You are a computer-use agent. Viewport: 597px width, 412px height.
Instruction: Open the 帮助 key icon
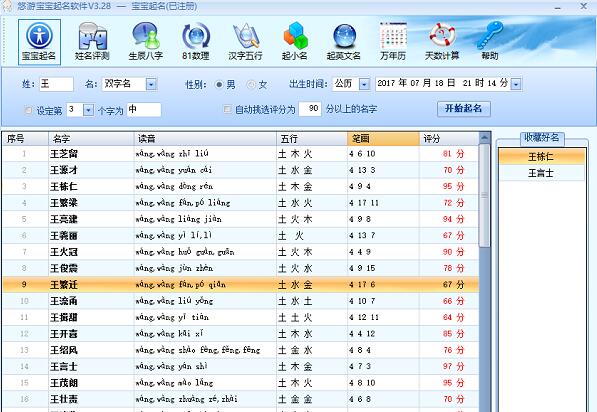[490, 42]
